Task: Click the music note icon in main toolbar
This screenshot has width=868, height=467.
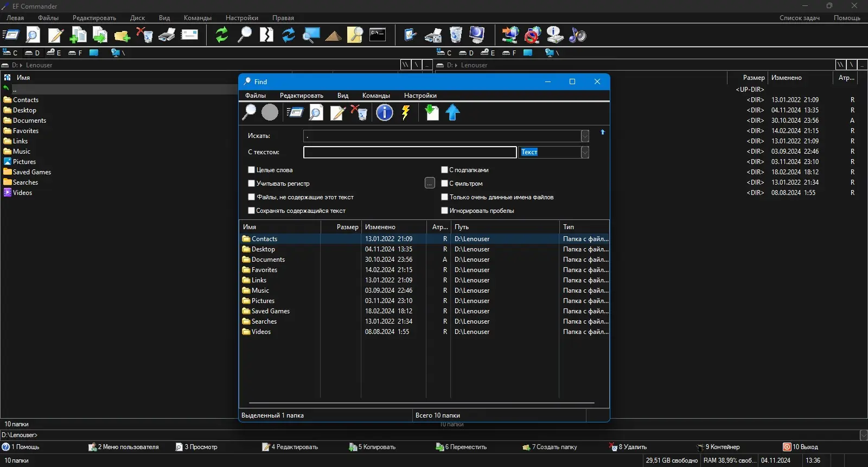Action: tap(577, 35)
